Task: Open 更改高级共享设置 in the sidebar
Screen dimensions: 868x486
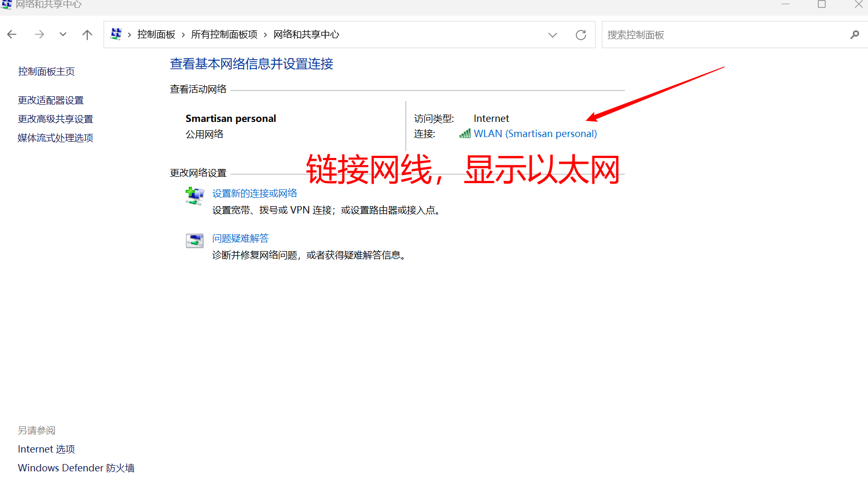Action: pos(55,119)
